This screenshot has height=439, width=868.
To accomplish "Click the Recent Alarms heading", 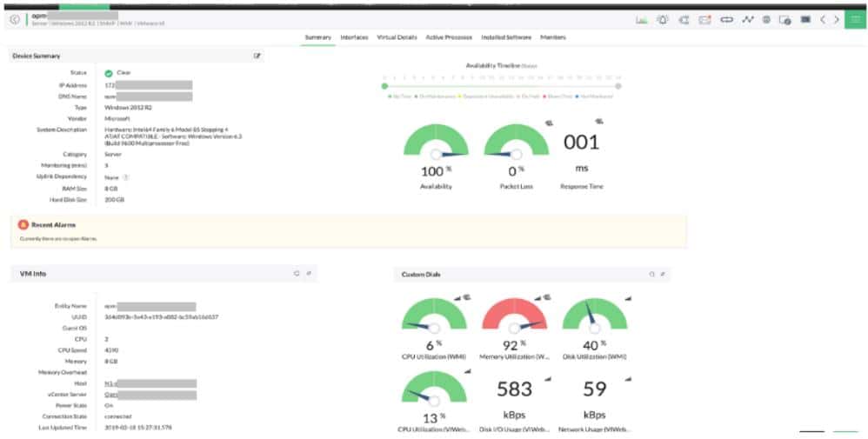I will coord(54,225).
